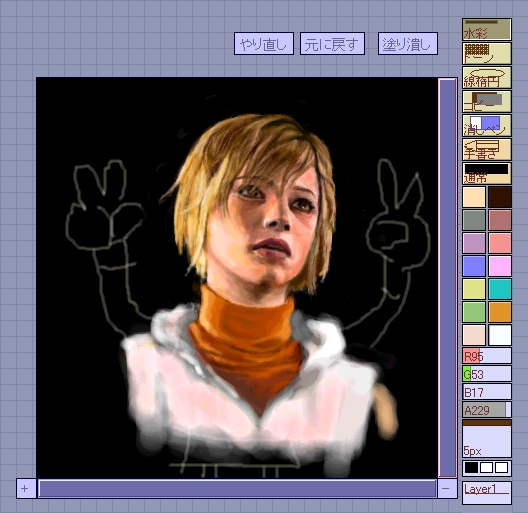Select the トーン tone tool
Image resolution: width=528 pixels, height=513 pixels.
pos(487,54)
